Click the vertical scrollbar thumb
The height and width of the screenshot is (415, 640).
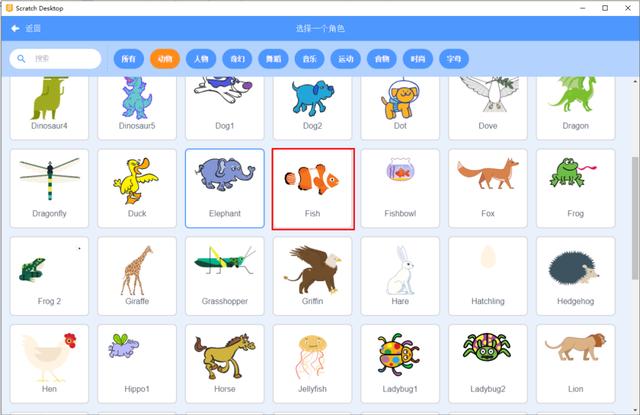(x=635, y=218)
